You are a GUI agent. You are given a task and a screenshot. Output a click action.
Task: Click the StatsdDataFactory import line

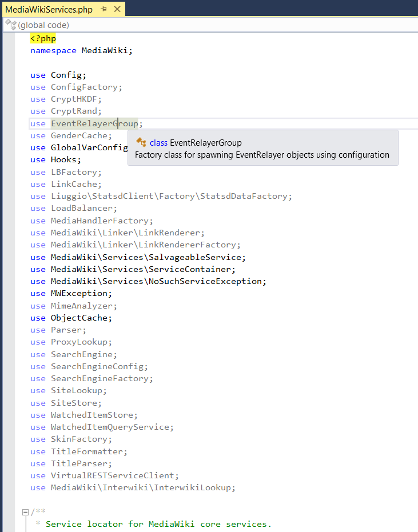click(161, 197)
